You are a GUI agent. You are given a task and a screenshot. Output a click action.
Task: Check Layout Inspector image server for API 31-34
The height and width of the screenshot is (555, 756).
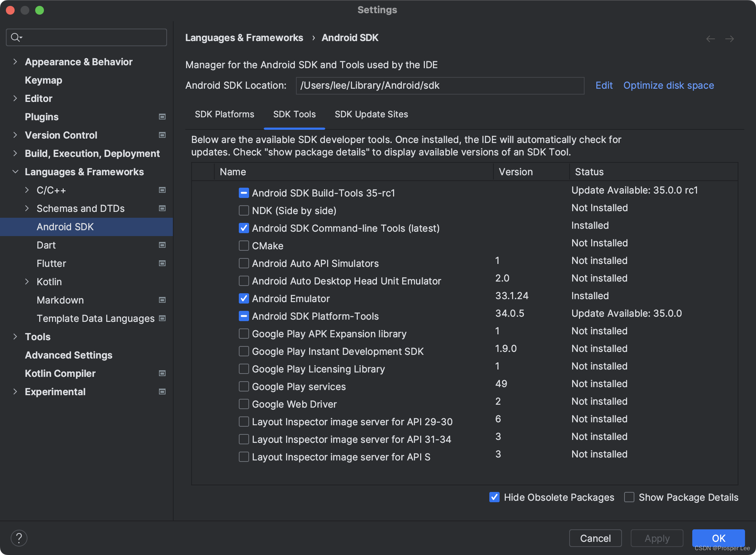point(244,439)
